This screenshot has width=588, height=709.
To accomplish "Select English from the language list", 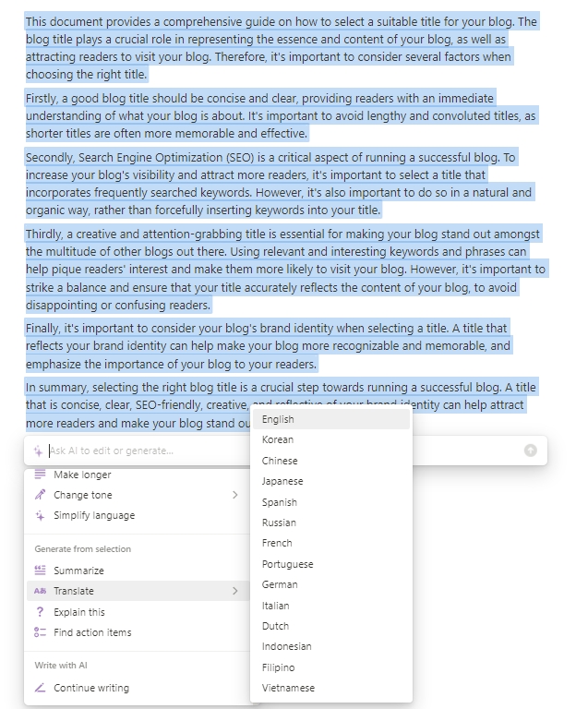I will 278,419.
